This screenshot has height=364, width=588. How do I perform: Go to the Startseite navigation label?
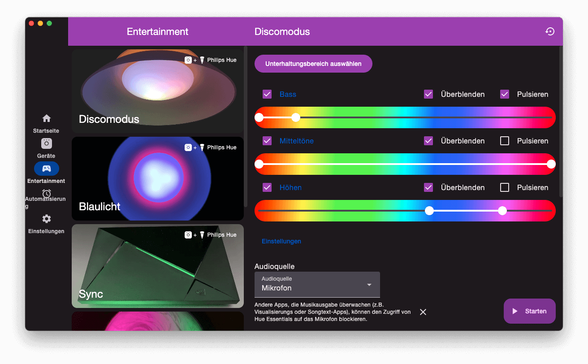pos(46,131)
